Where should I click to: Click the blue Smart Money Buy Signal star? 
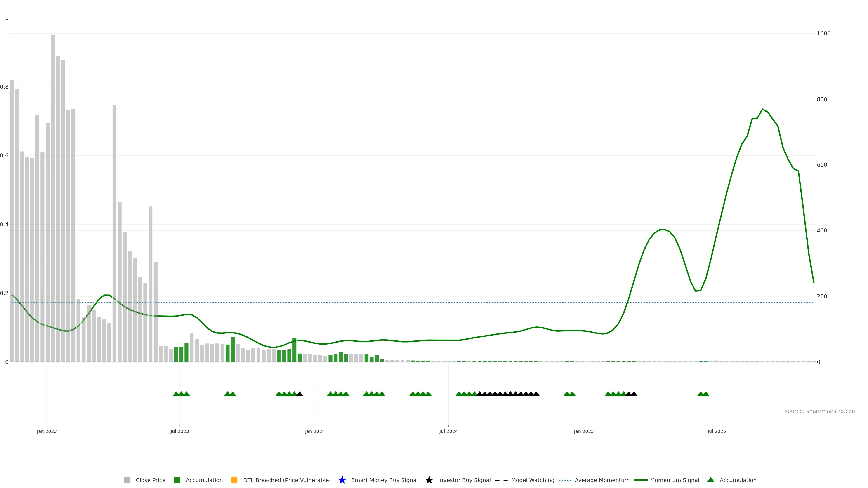(342, 480)
